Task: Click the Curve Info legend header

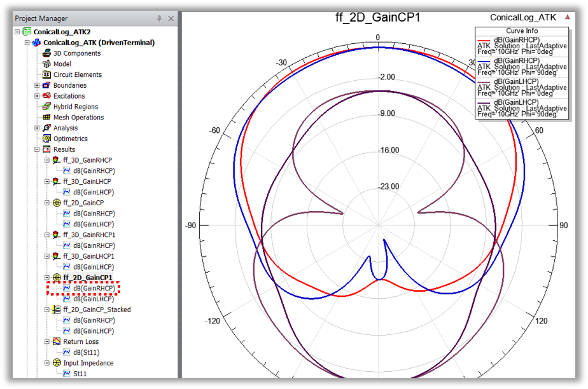Action: (522, 31)
